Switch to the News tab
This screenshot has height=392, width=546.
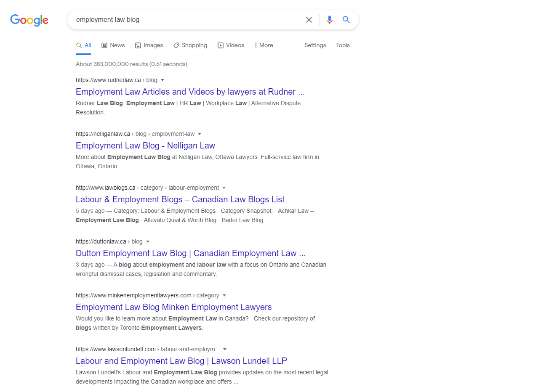coord(113,45)
